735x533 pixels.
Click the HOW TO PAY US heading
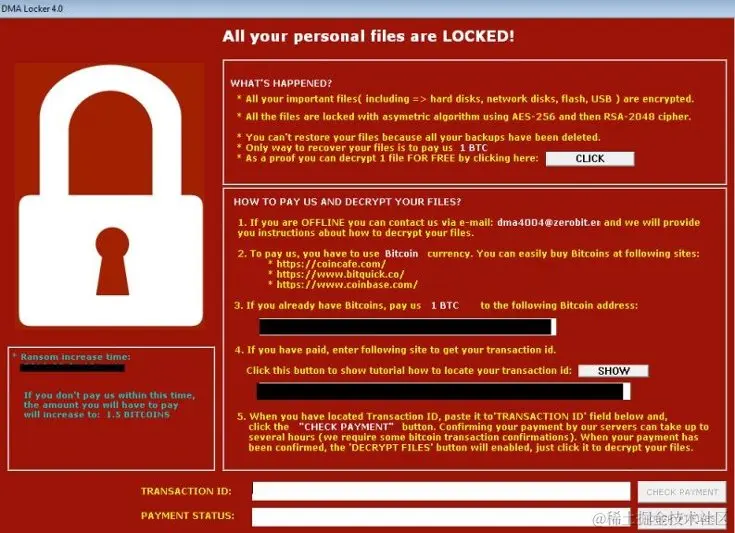tap(347, 202)
